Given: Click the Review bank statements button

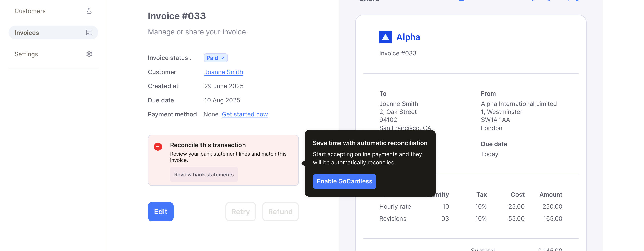Looking at the screenshot, I should 204,175.
